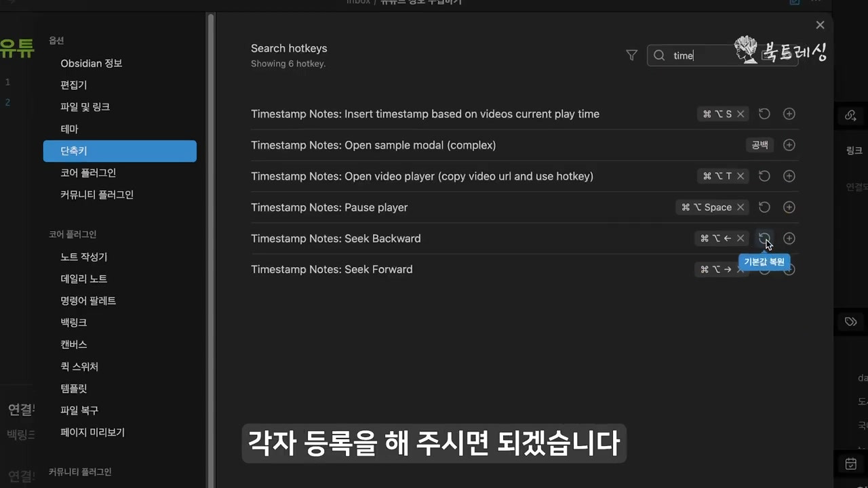The height and width of the screenshot is (488, 868).
Task: Click the Open video player command text
Action: pyautogui.click(x=422, y=176)
